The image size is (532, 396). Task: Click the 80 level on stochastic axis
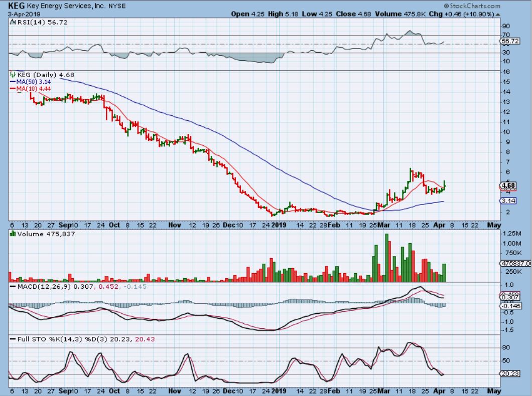click(x=506, y=347)
